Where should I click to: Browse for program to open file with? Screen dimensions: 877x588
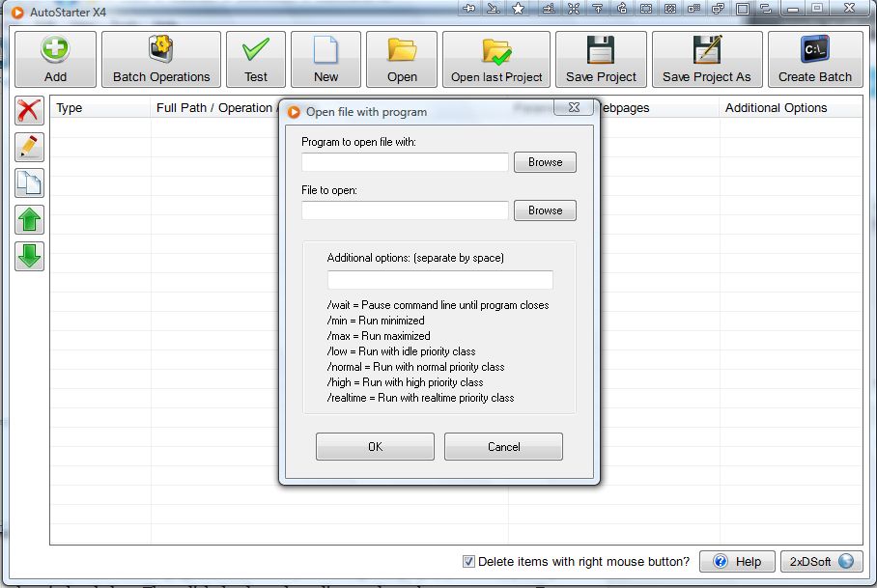point(545,162)
